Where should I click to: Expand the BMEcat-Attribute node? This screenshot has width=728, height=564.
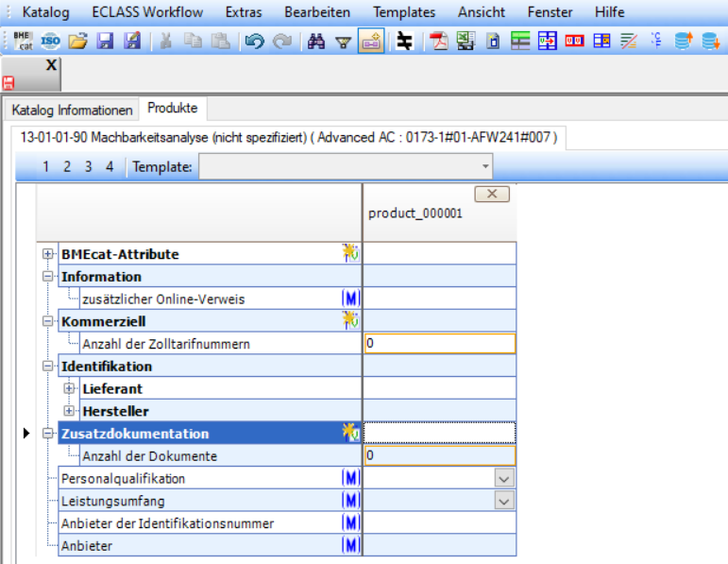point(47,254)
